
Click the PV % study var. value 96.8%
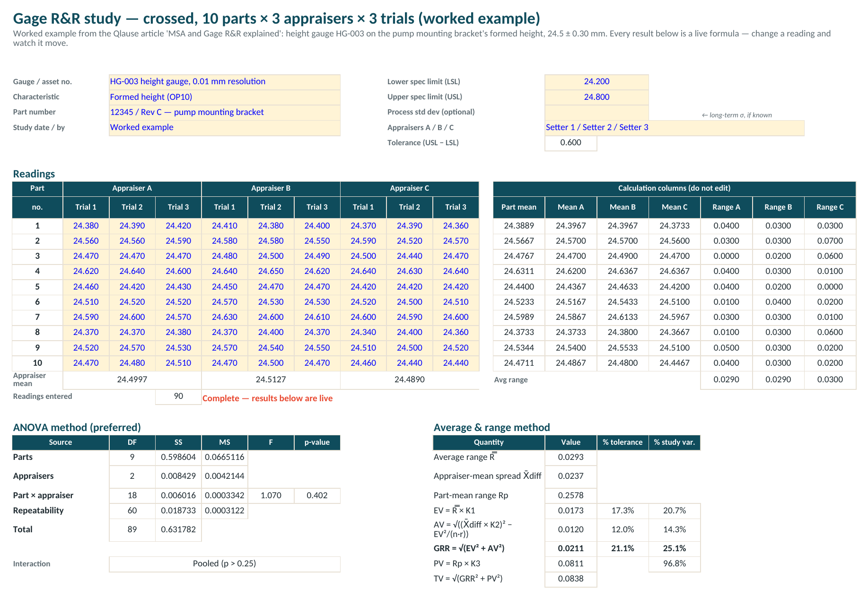[675, 564]
